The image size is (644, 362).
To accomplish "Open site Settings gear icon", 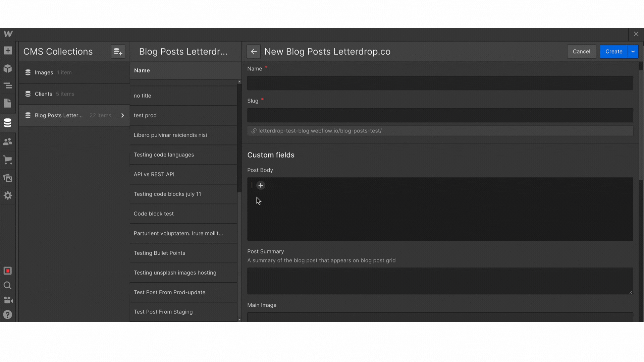I will pos(8,195).
